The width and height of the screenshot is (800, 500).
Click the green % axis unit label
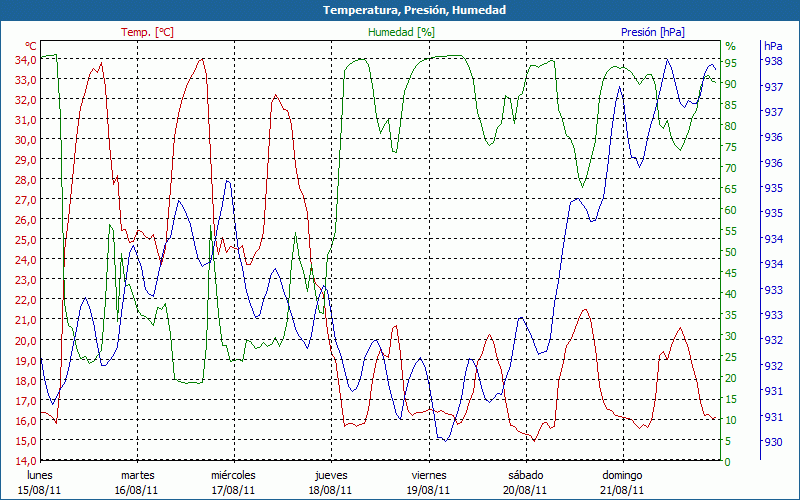tap(730, 46)
